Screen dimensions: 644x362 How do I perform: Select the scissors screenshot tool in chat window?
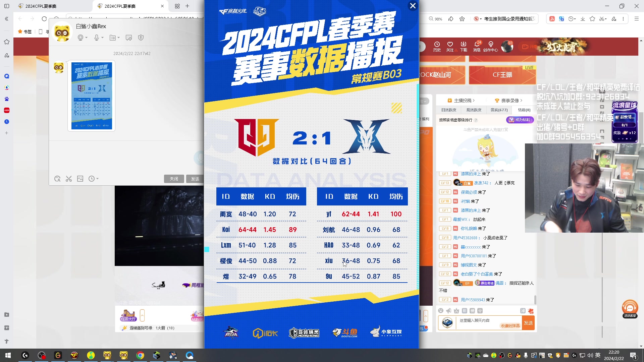[69, 179]
